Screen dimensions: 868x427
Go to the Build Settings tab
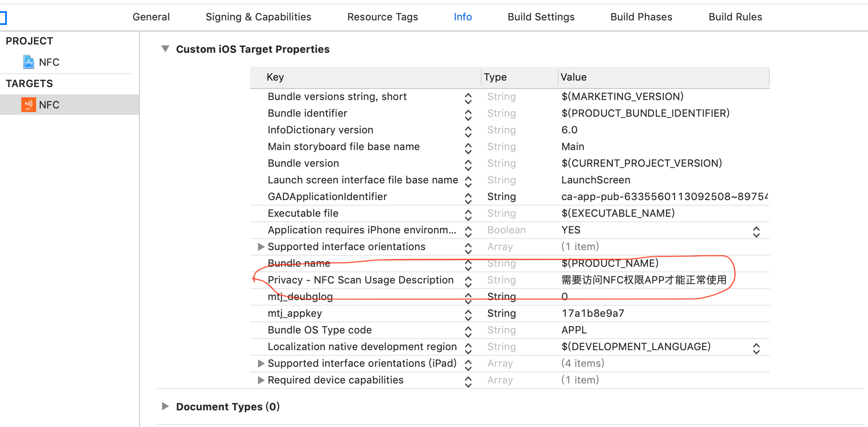541,17
